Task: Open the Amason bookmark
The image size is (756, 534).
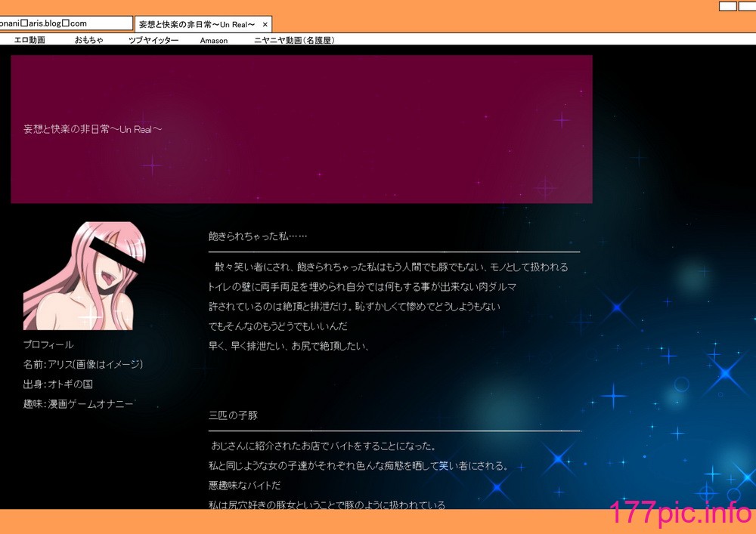Action: [214, 41]
